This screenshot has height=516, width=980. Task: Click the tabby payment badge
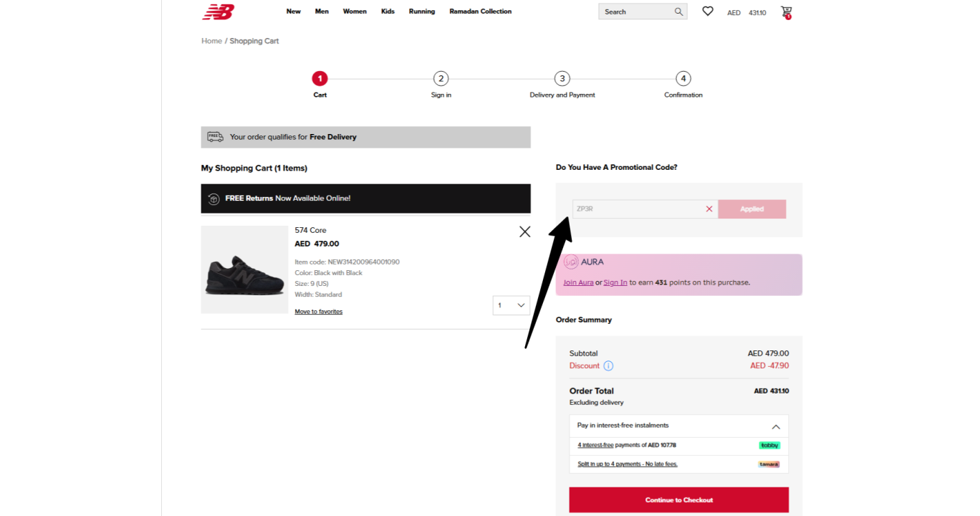click(x=769, y=446)
